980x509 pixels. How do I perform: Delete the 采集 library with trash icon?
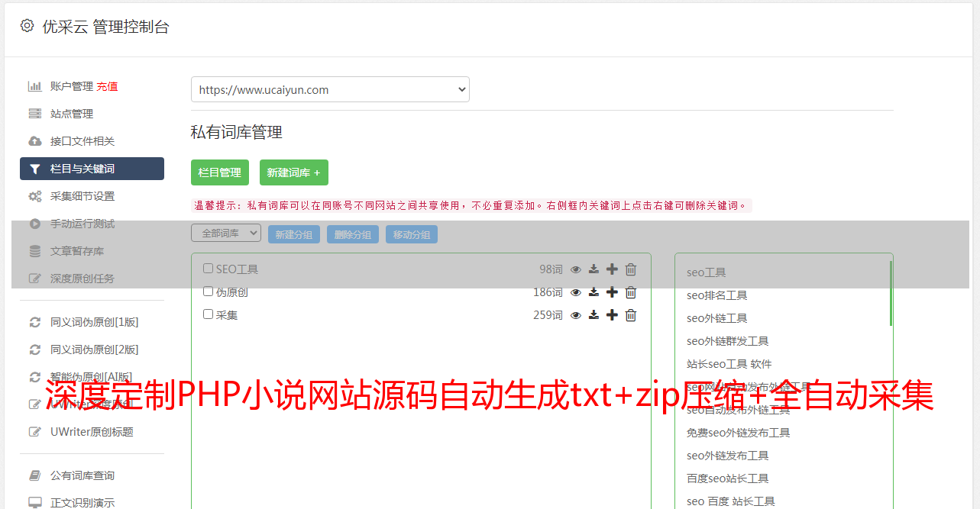coord(631,315)
